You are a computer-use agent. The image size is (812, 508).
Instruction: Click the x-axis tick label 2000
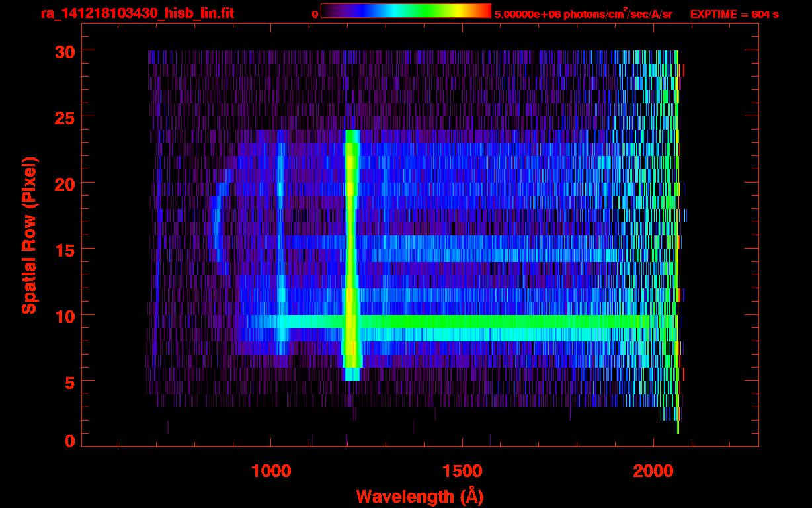click(x=653, y=471)
